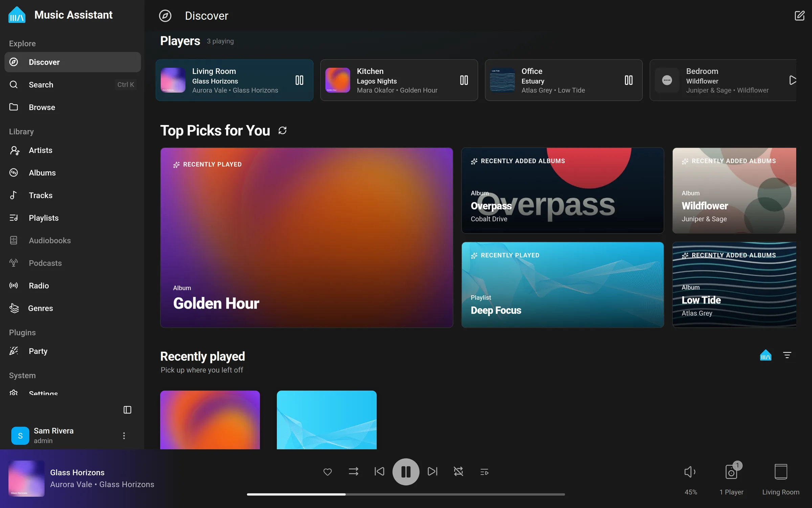Pause the Office player
The width and height of the screenshot is (812, 508).
pyautogui.click(x=629, y=80)
